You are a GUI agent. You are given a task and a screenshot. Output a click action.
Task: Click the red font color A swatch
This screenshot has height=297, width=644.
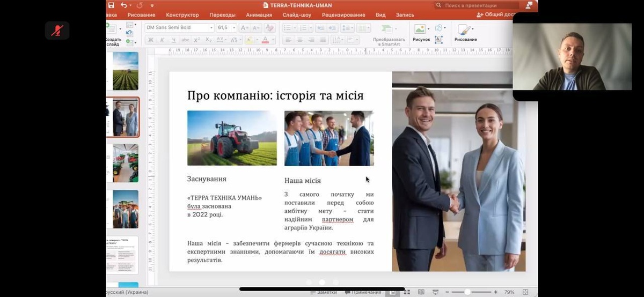point(265,40)
